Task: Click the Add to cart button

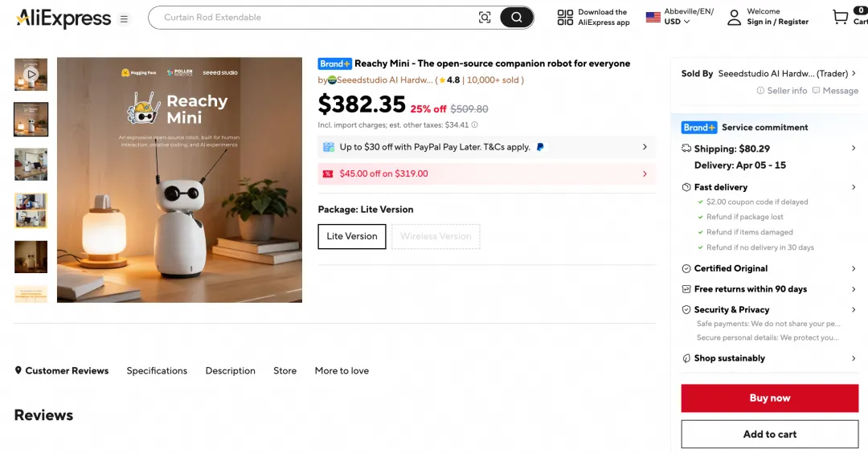Action: (769, 435)
